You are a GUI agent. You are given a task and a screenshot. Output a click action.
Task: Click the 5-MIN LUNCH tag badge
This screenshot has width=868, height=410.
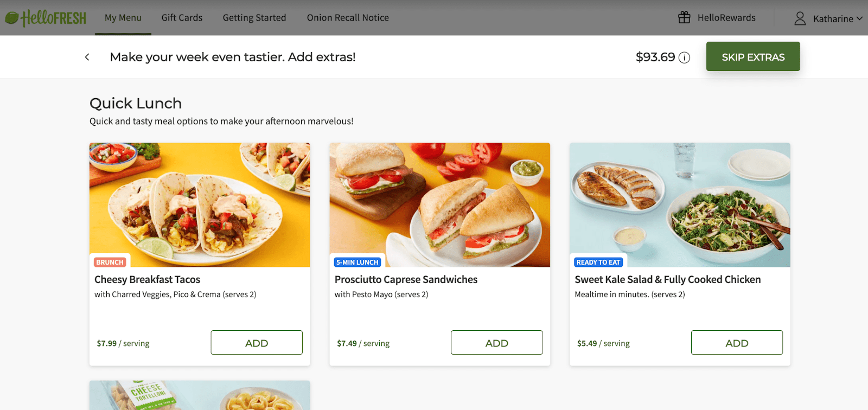tap(357, 262)
